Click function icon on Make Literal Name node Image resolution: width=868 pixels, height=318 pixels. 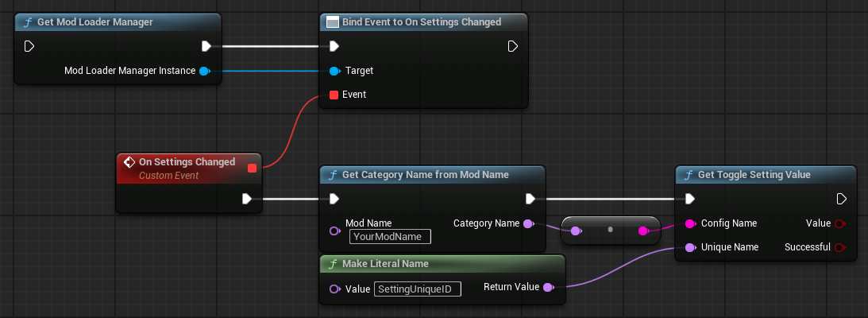pyautogui.click(x=333, y=264)
